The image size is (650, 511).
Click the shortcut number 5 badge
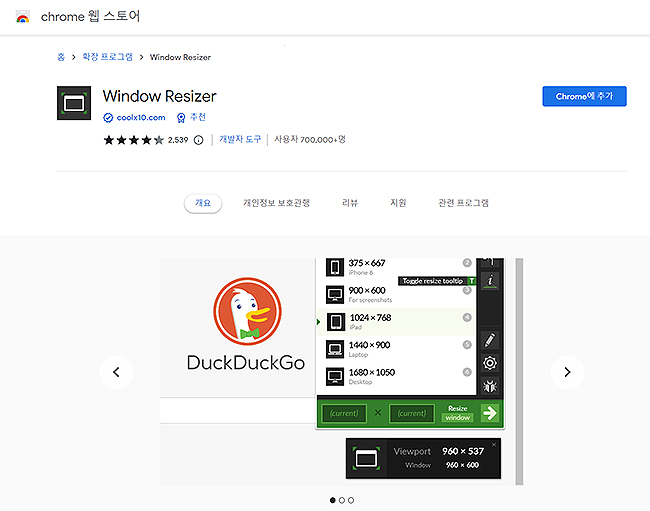467,345
